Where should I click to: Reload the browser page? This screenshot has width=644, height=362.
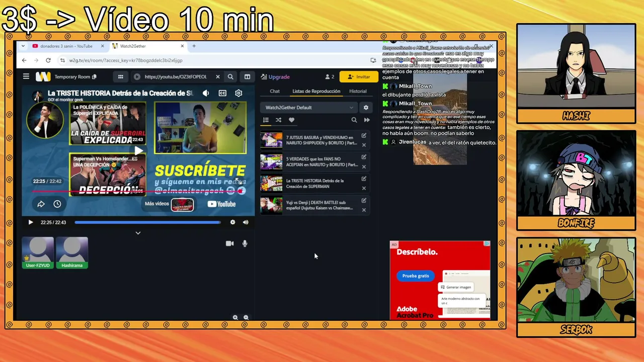[x=48, y=60]
